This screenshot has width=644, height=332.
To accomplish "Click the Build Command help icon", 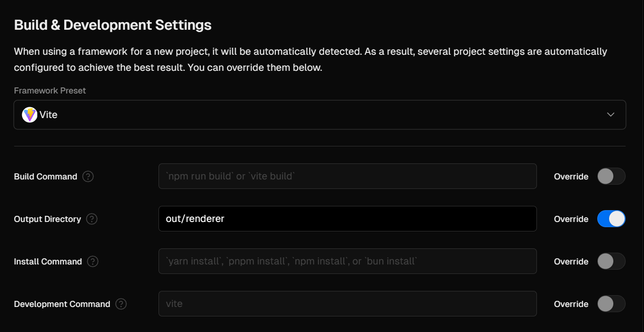I will pos(88,177).
